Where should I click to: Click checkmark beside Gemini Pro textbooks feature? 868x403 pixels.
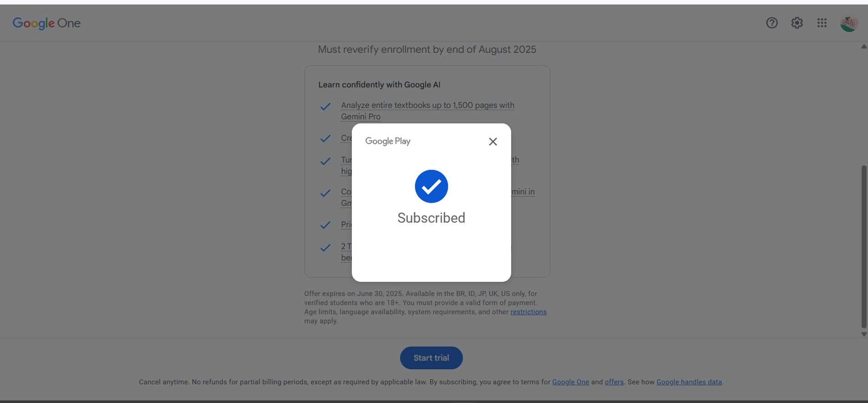pos(325,107)
